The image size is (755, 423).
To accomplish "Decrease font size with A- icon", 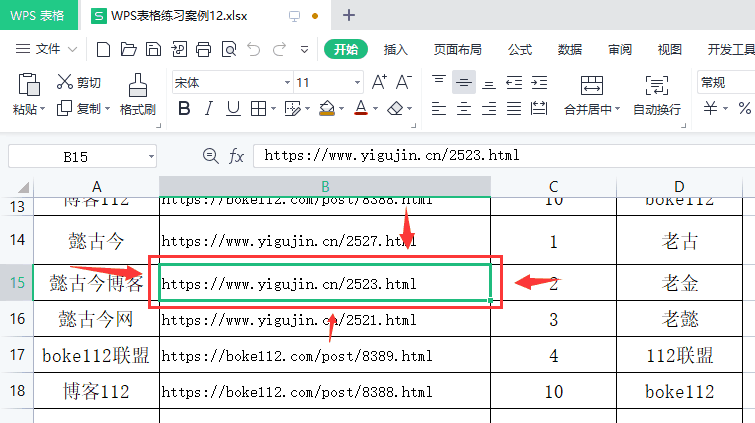I will click(x=404, y=82).
